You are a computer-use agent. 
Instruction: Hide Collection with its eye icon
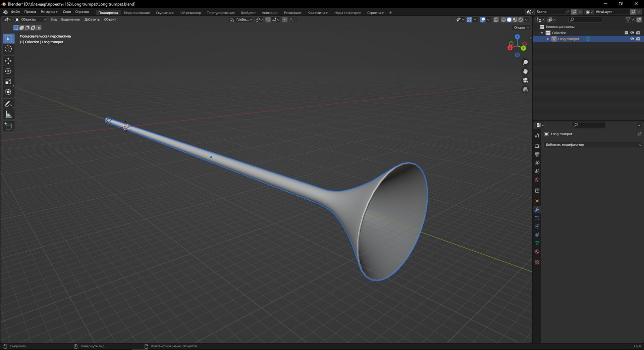(x=632, y=33)
